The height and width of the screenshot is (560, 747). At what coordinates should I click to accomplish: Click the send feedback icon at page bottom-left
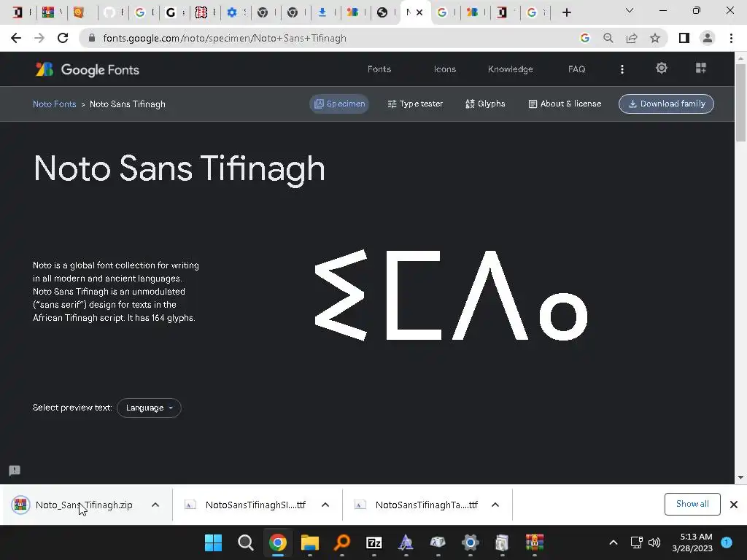[15, 470]
